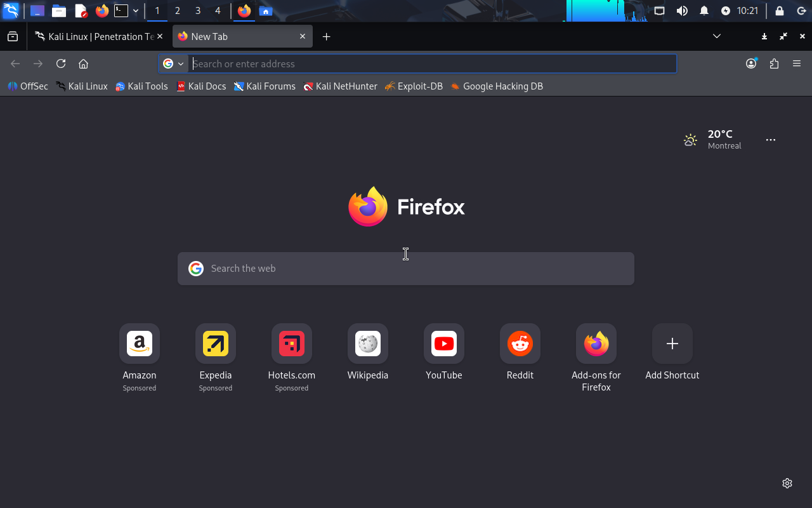Open the Firefox application hamburger menu
812x508 pixels.
pyautogui.click(x=797, y=63)
